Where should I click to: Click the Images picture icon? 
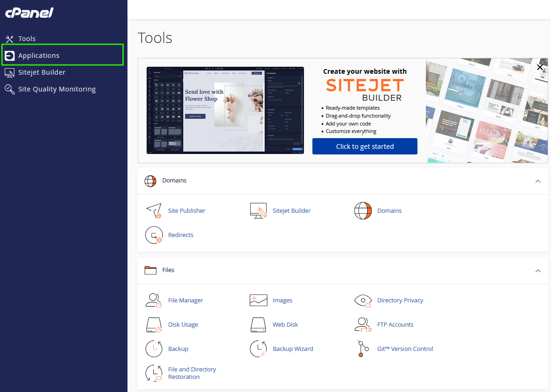coord(258,301)
